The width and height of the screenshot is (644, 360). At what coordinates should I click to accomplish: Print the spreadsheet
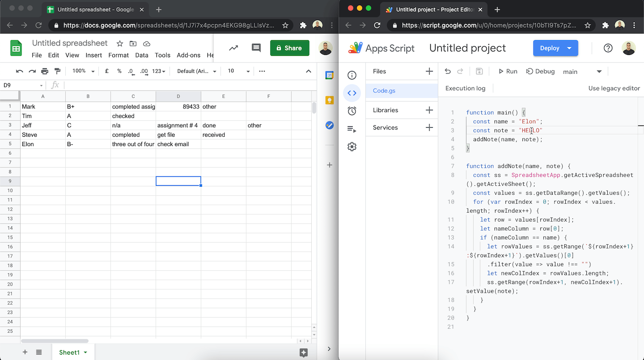[x=44, y=71]
